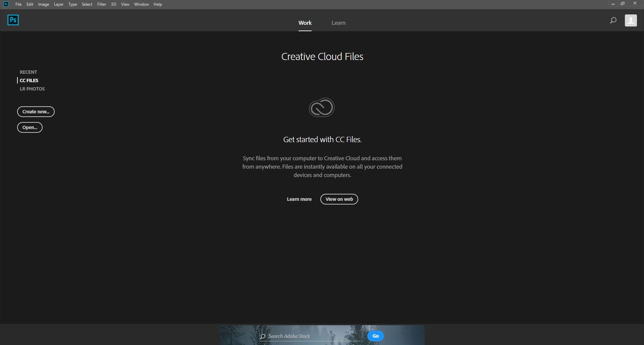Click the View on web button
644x345 pixels.
point(339,199)
